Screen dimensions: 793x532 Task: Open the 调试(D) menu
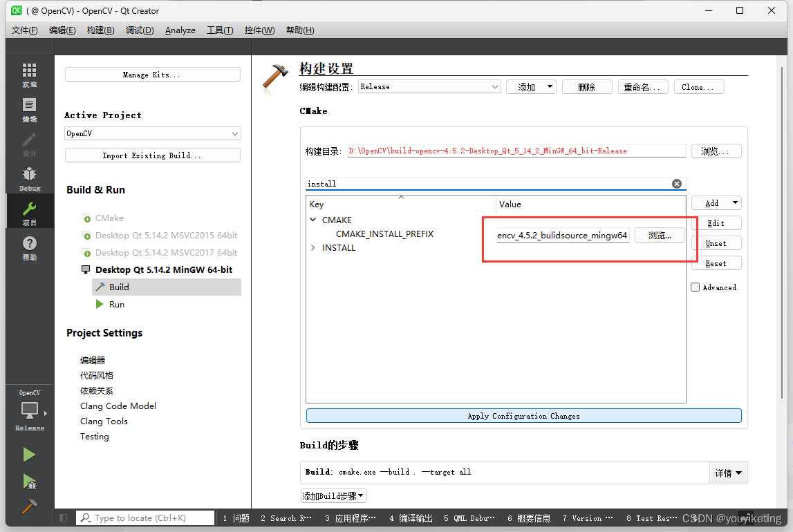(140, 30)
